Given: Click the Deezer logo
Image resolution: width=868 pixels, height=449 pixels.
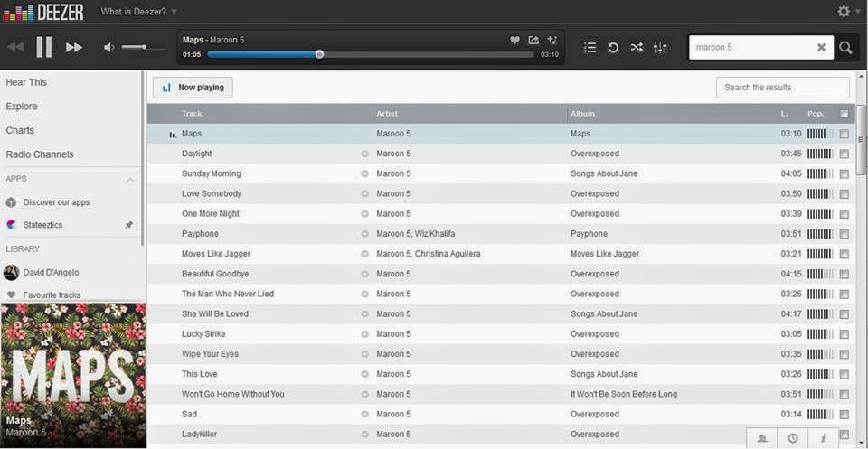Looking at the screenshot, I should click(43, 11).
